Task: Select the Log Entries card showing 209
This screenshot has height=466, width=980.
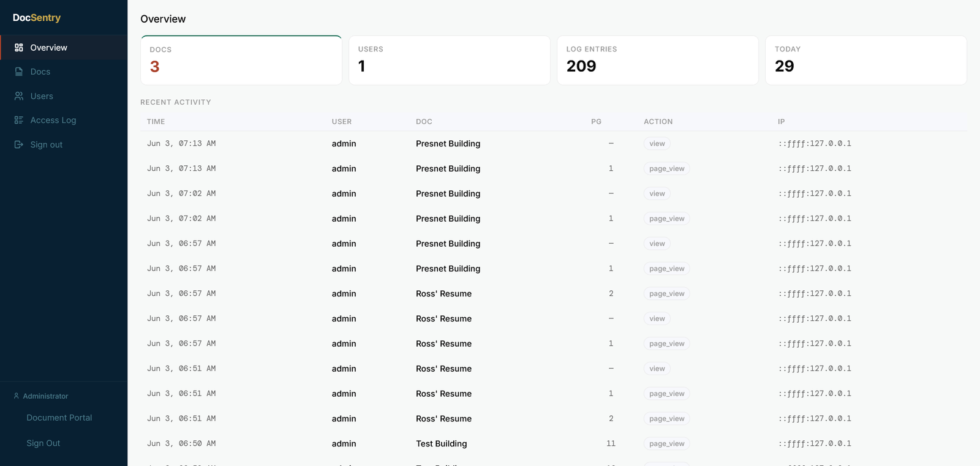Action: click(x=658, y=60)
